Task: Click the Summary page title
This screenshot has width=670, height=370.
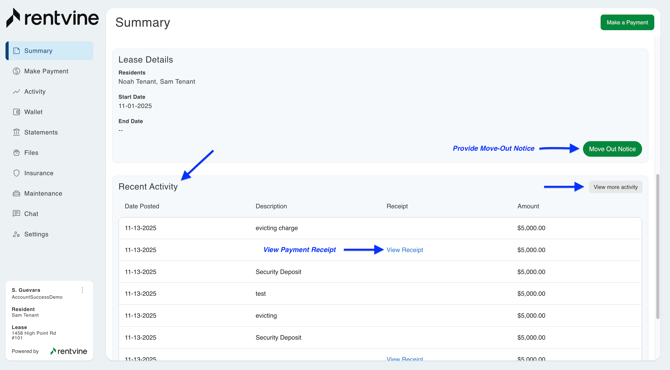Action: [x=143, y=22]
